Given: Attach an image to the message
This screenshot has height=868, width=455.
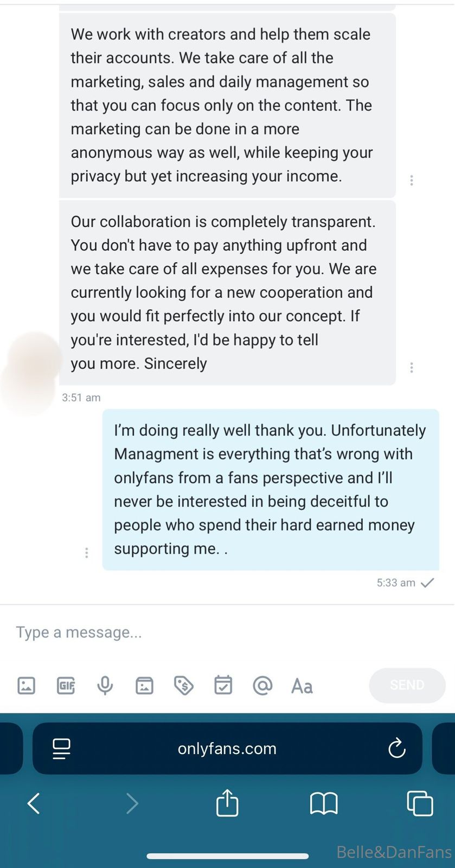Looking at the screenshot, I should (26, 686).
